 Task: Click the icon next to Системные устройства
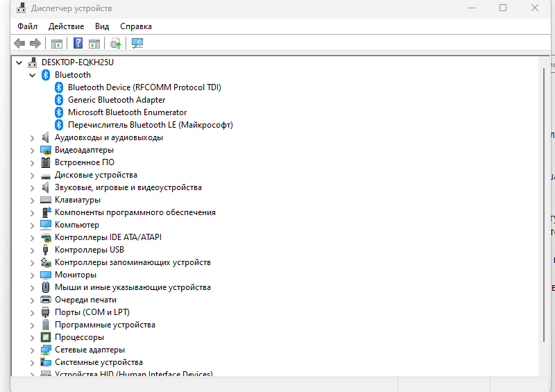point(46,362)
